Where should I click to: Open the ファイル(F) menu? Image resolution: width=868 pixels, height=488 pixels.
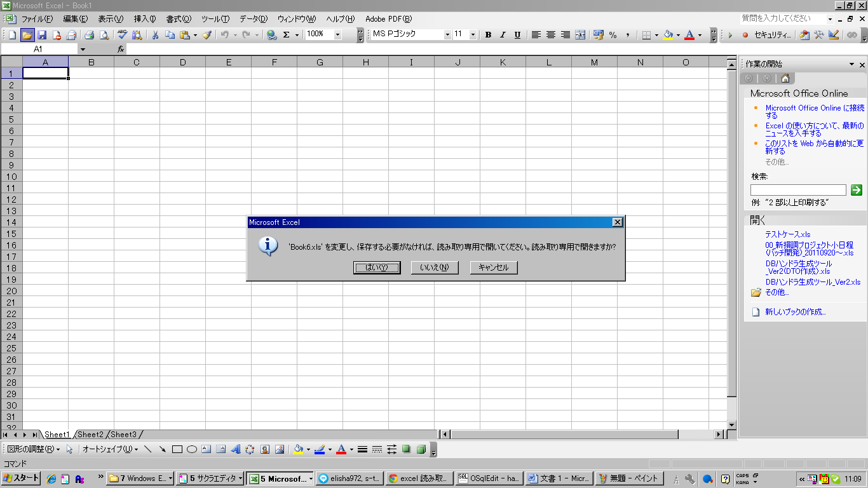tap(37, 18)
